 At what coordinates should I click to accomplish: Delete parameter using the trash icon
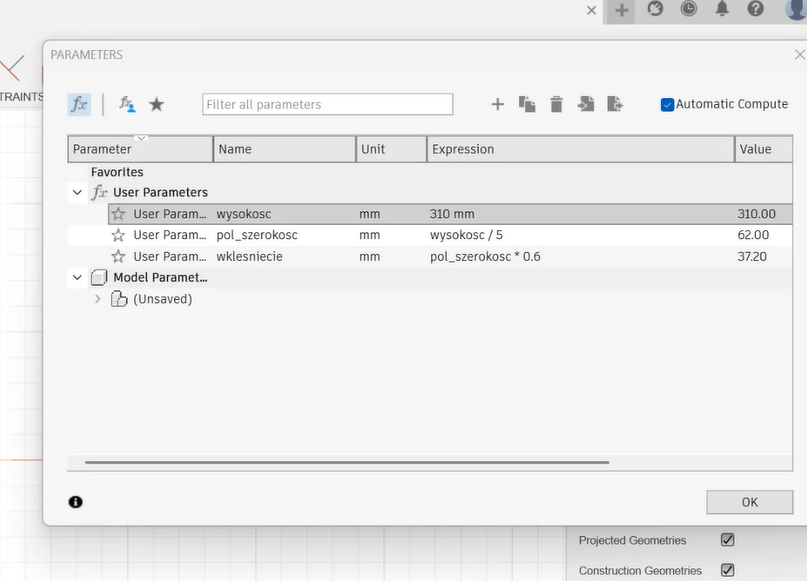pos(556,104)
